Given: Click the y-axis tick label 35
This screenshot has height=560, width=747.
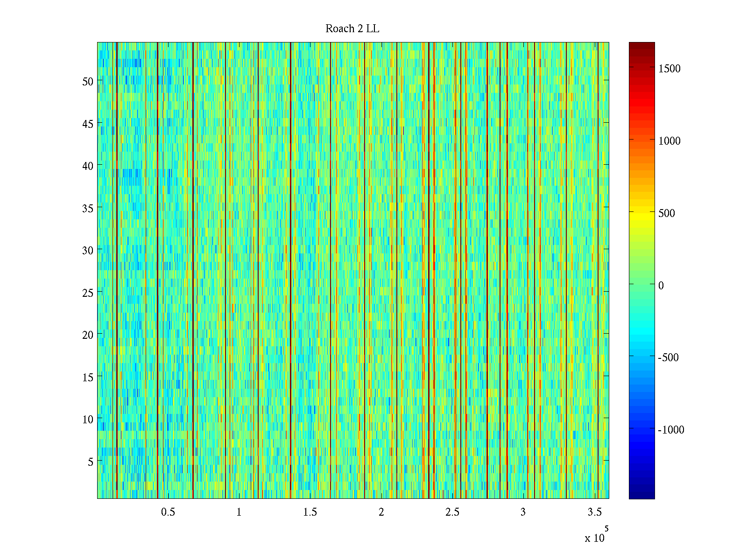Looking at the screenshot, I should (x=88, y=209).
